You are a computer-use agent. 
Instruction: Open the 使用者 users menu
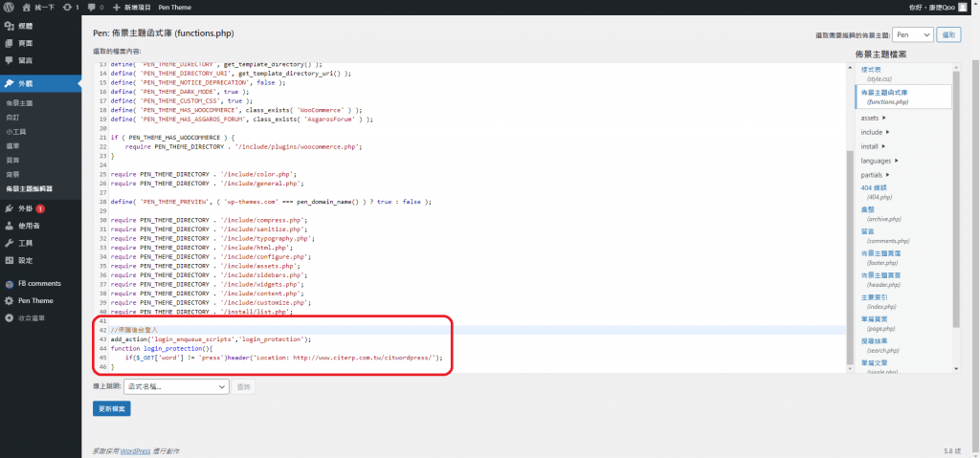click(x=29, y=226)
